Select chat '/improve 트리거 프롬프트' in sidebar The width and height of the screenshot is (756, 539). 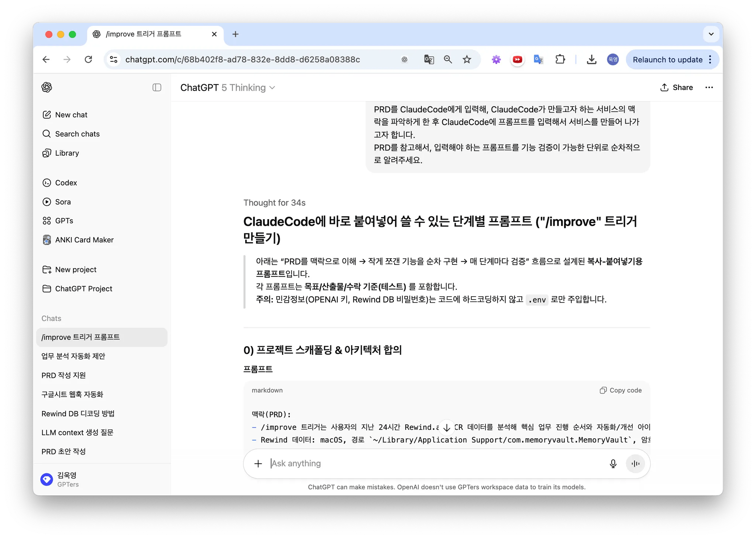(102, 337)
